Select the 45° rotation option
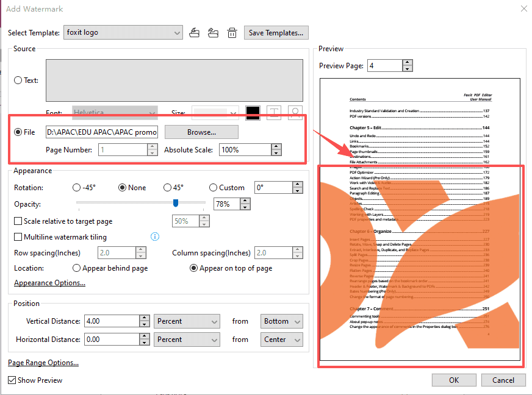Viewport: 532px width, 395px height. coord(167,188)
